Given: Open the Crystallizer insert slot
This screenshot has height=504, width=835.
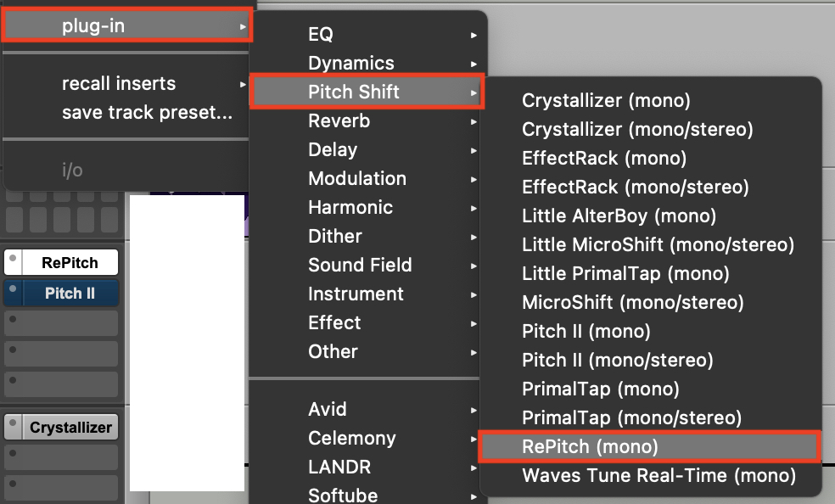Looking at the screenshot, I should (x=70, y=428).
